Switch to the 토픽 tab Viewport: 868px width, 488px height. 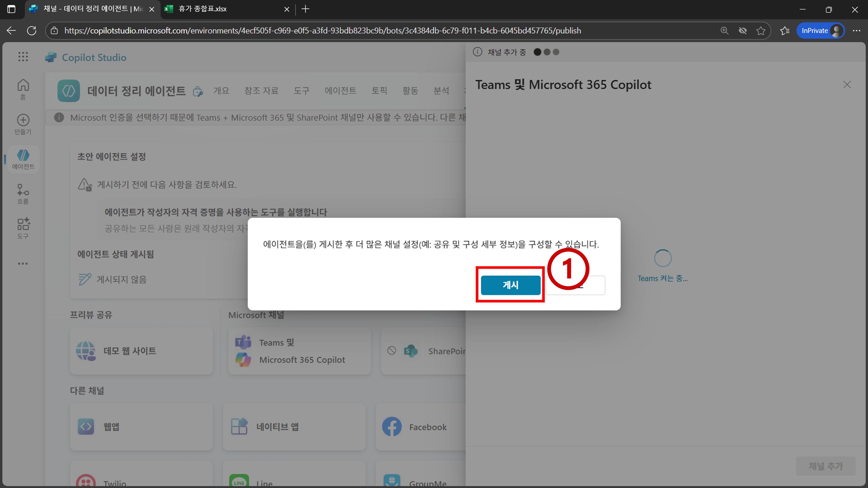(x=379, y=91)
